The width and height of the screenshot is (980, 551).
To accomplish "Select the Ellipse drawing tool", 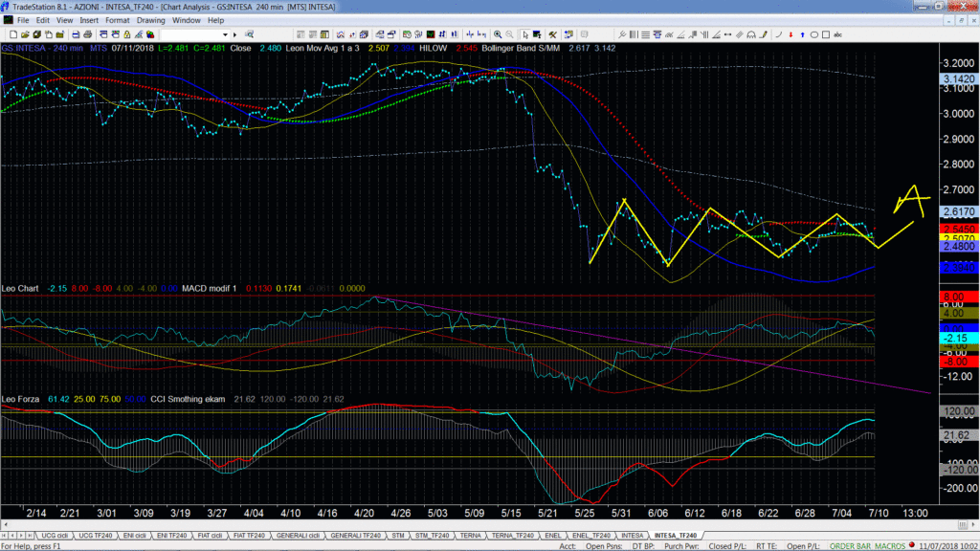I will [813, 34].
